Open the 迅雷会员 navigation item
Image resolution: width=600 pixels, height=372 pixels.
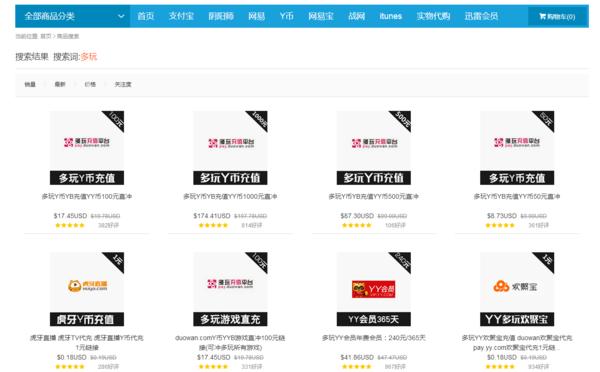pos(481,16)
